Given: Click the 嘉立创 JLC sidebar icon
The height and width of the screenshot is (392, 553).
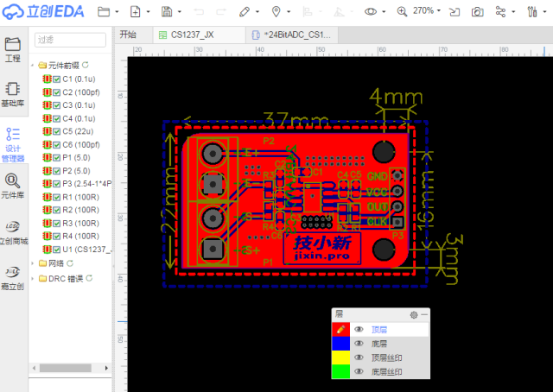Looking at the screenshot, I should (13, 277).
